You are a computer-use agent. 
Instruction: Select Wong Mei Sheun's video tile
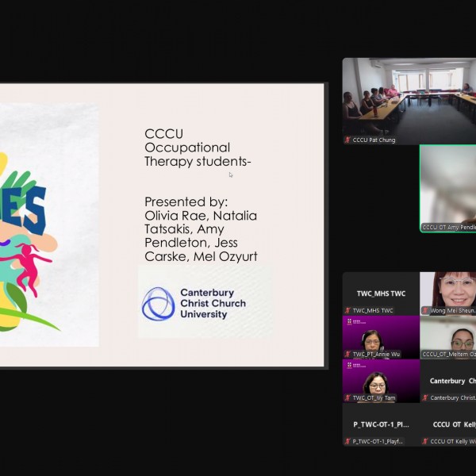[x=448, y=294]
